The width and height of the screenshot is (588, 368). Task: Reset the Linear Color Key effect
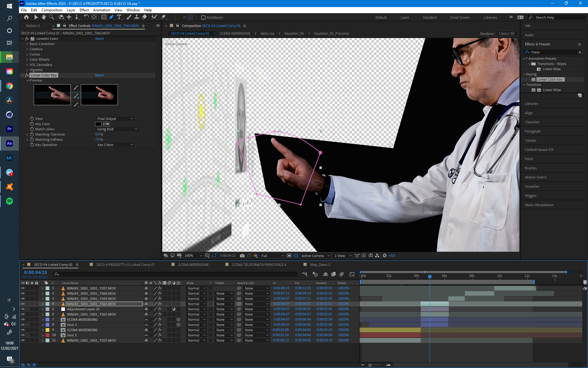pos(99,75)
